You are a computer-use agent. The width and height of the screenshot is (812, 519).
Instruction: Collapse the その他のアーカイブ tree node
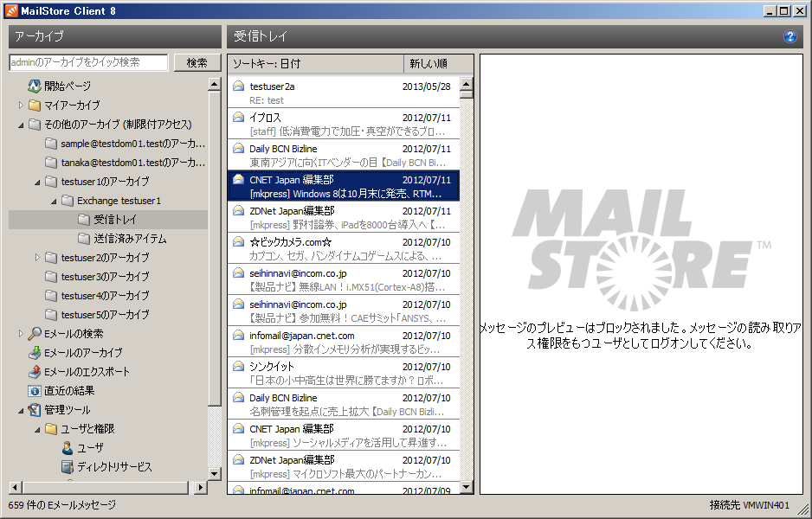coord(21,125)
